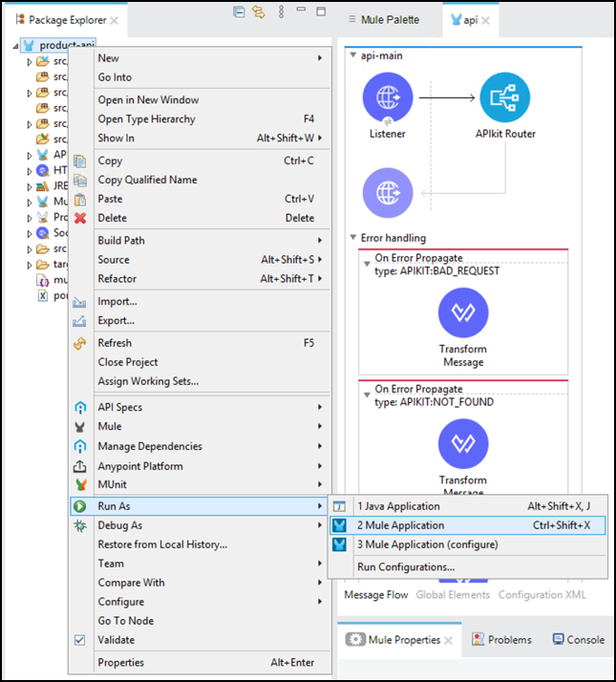
Task: Close the Package Explorer tab
Action: (114, 20)
